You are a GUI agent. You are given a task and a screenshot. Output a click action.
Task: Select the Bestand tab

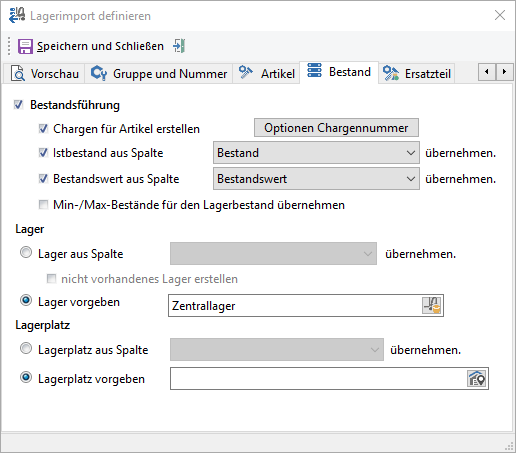339,72
